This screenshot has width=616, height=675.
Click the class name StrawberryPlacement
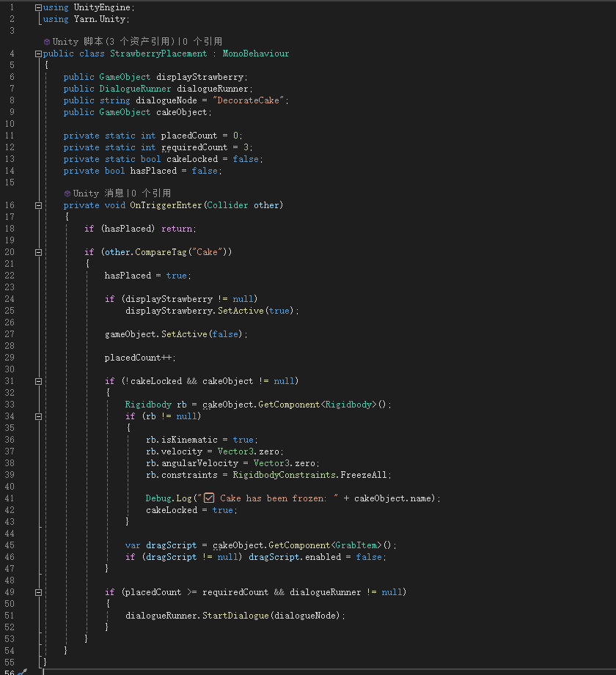158,54
